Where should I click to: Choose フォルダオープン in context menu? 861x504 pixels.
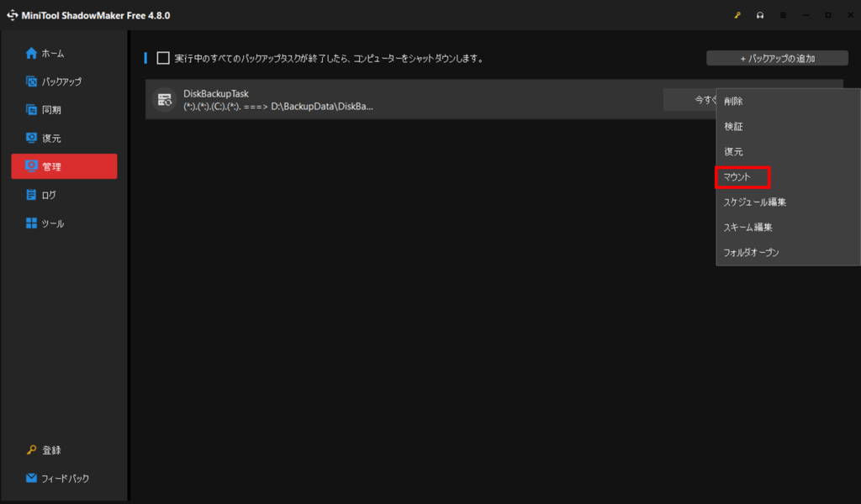tap(751, 252)
